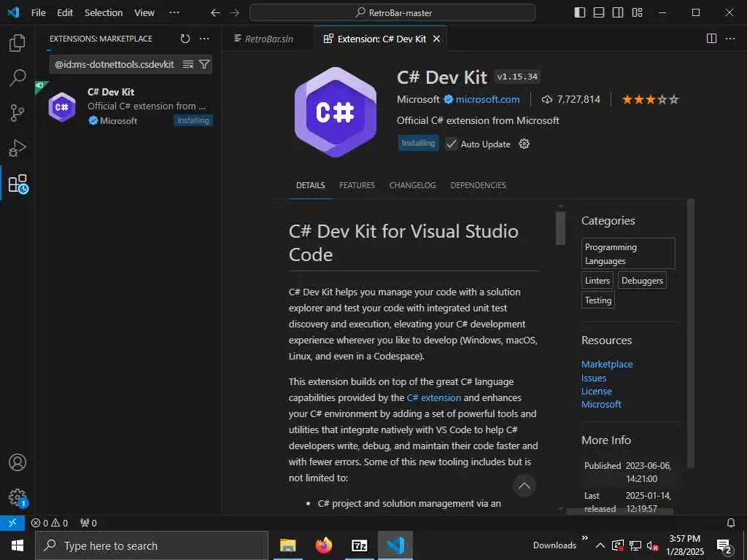Open the Microsoft resource link
Image resolution: width=747 pixels, height=560 pixels.
coord(601,404)
